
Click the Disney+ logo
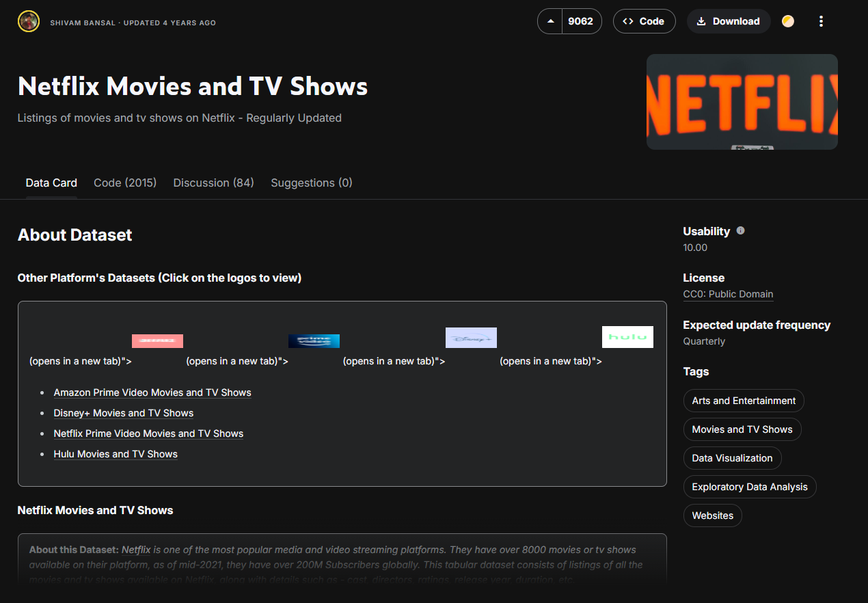click(471, 338)
